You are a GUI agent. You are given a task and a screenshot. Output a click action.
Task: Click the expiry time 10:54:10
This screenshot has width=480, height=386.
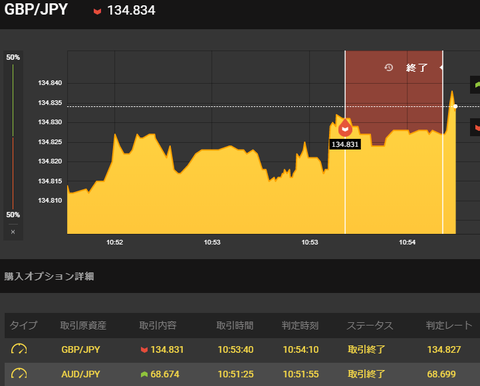(301, 350)
